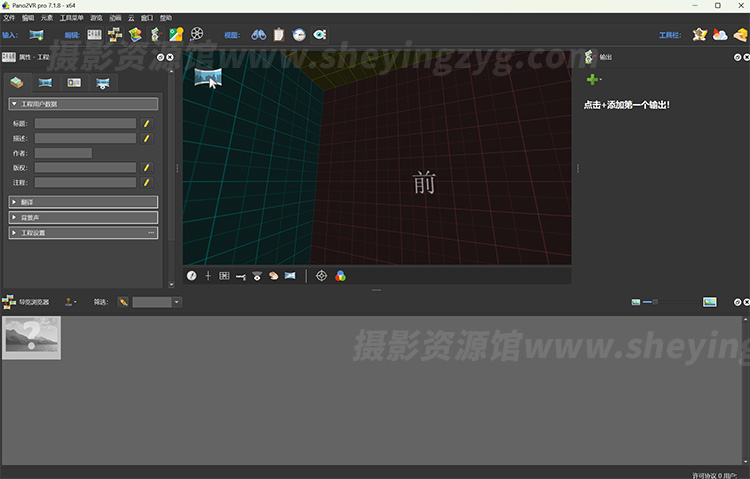Open the film reel animation editor
The width and height of the screenshot is (750, 479).
196,35
